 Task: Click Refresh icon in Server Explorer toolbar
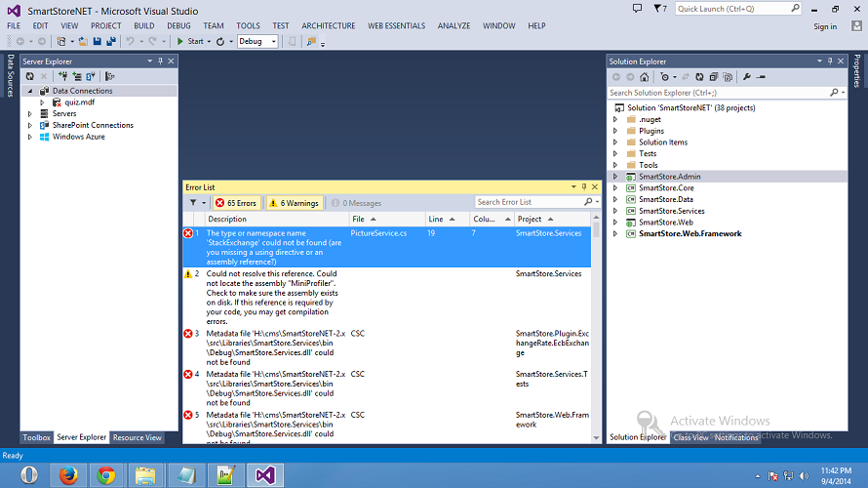(x=30, y=76)
